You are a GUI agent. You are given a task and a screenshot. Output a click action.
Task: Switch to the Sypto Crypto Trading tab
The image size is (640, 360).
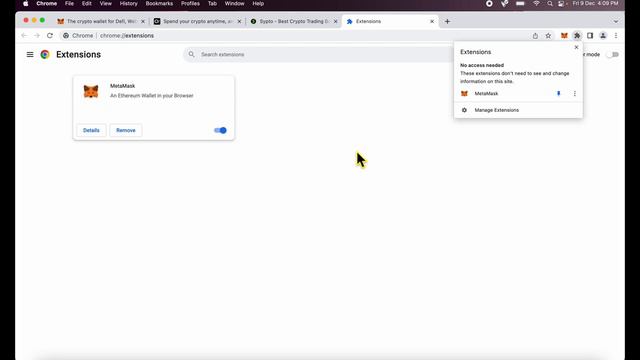294,21
